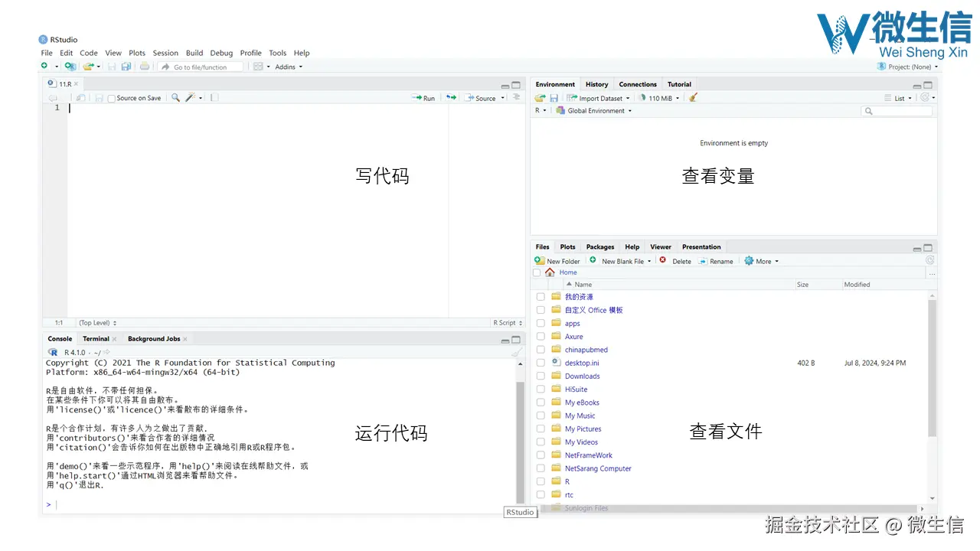The height and width of the screenshot is (551, 980).
Task: Check the Home row checkbox in Files pane
Action: point(537,272)
